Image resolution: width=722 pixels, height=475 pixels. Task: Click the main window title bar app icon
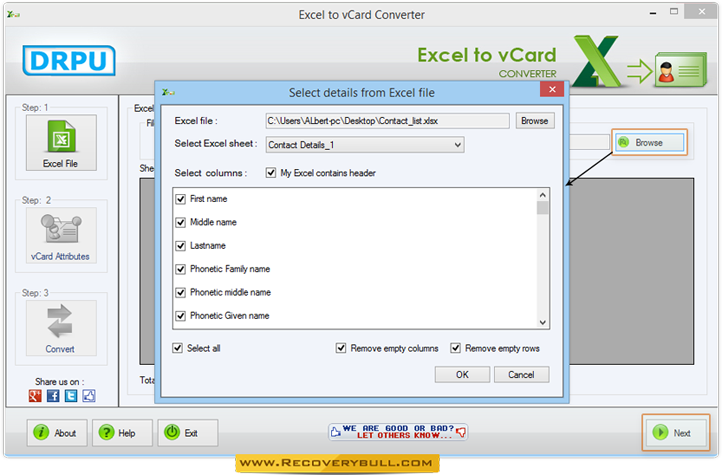click(13, 14)
